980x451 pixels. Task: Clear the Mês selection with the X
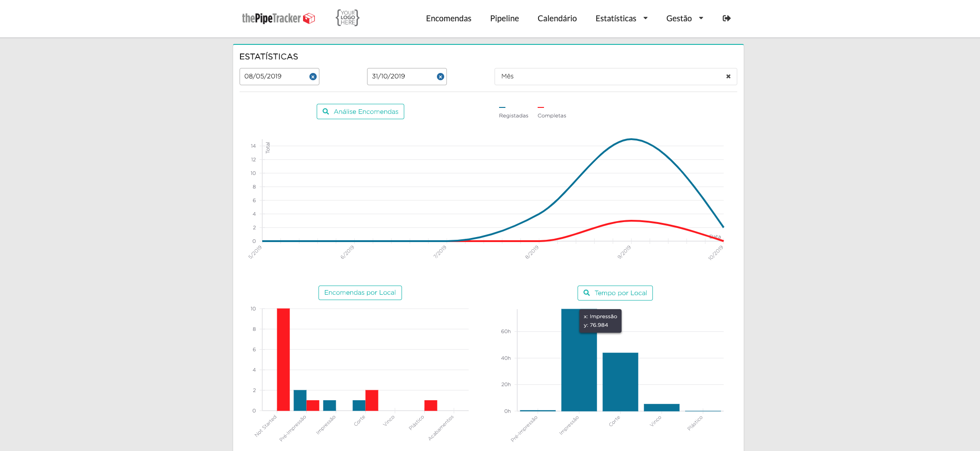[728, 77]
